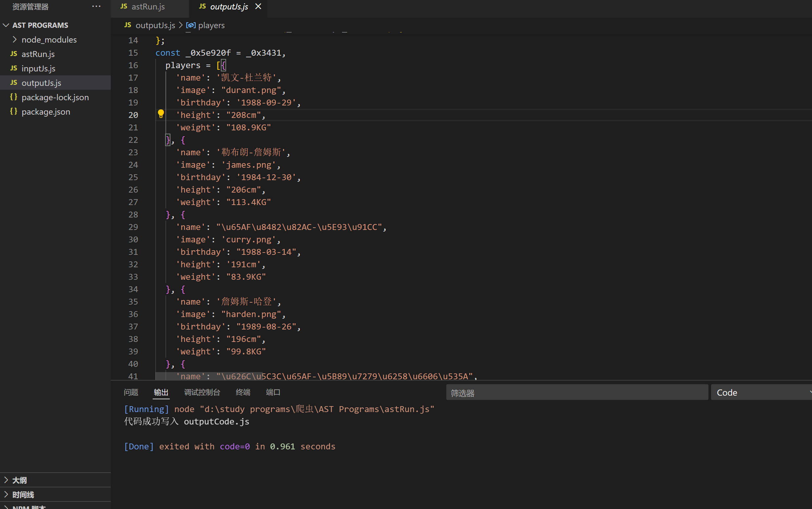812x509 pixels.
Task: Switch to the 问题 problems tab
Action: coord(131,392)
